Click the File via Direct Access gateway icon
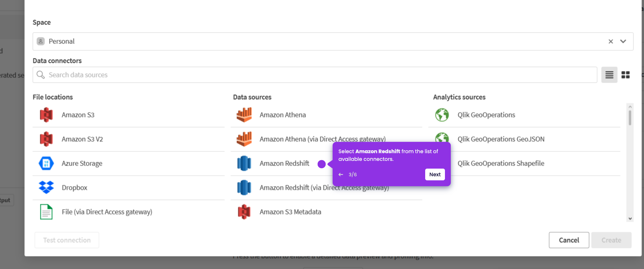The width and height of the screenshot is (644, 269). tap(46, 212)
